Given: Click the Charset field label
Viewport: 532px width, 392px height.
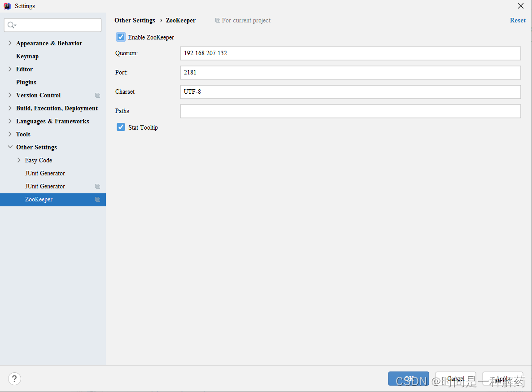Looking at the screenshot, I should click(125, 92).
